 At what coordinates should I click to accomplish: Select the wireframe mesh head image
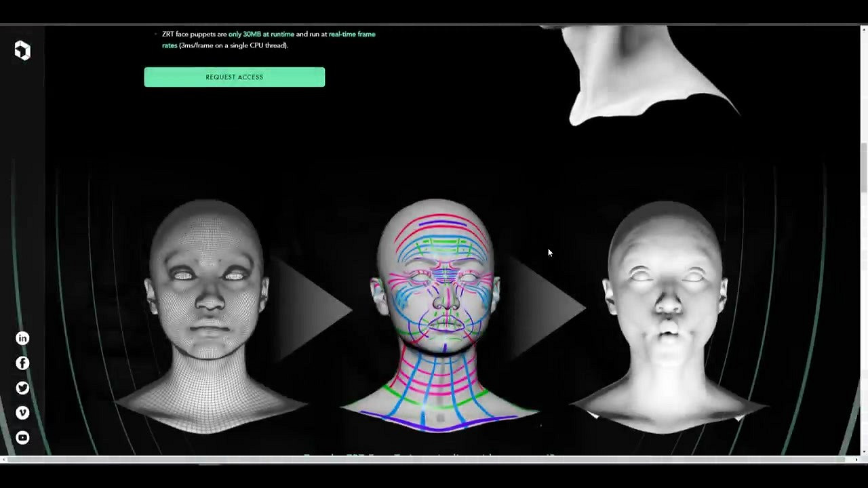pos(208,312)
